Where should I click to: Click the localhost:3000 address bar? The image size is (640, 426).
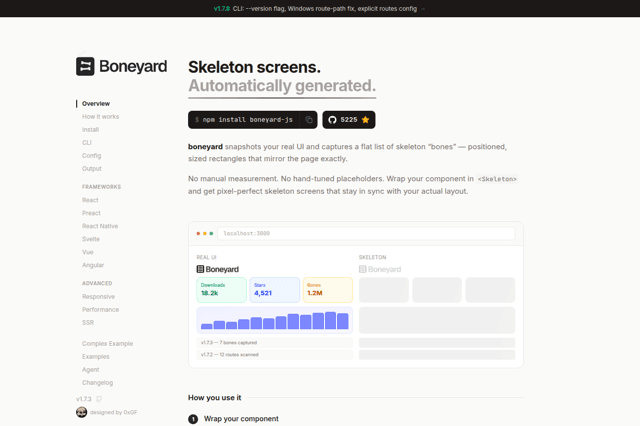click(x=366, y=233)
